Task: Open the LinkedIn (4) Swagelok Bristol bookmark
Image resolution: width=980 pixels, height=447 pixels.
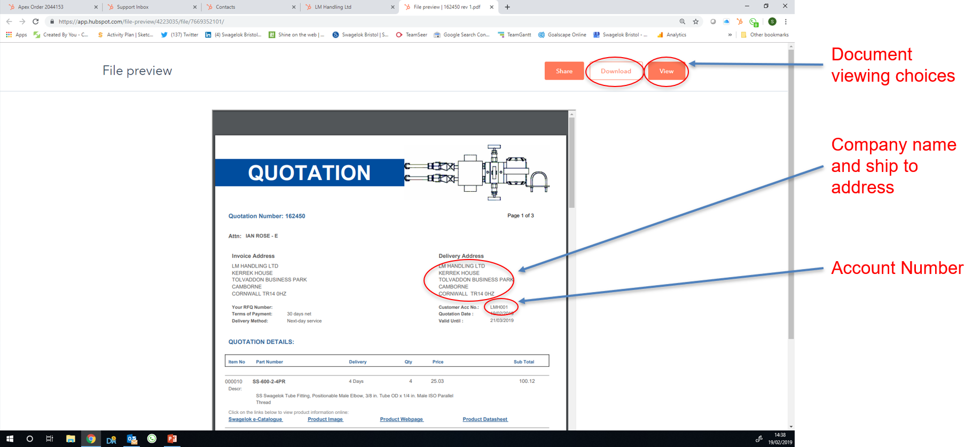Action: (x=233, y=35)
